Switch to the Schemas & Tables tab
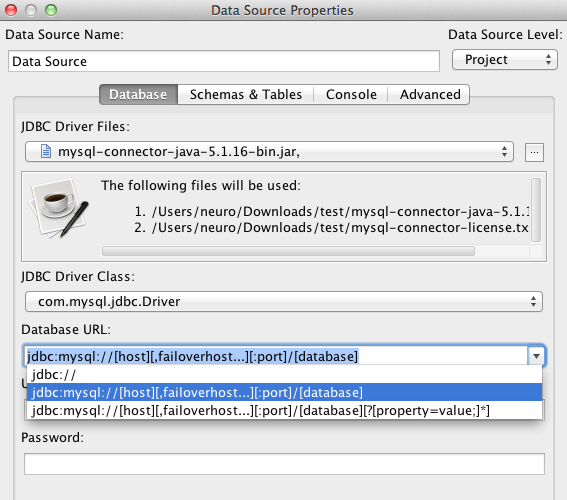Image resolution: width=567 pixels, height=500 pixels. [246, 94]
